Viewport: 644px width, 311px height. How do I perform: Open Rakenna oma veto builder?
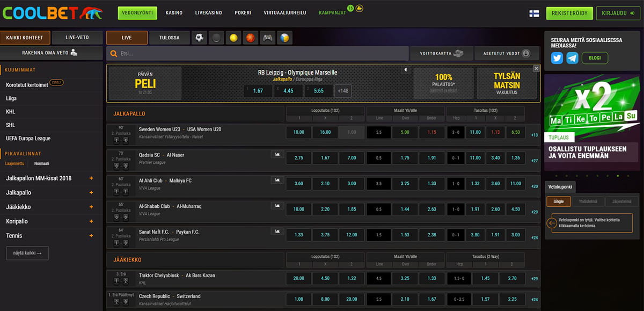click(52, 53)
